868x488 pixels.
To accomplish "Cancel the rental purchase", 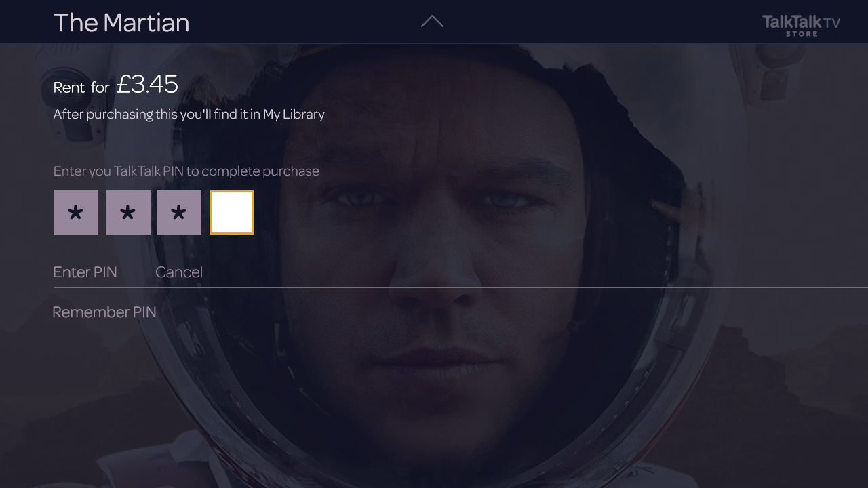I will [179, 272].
